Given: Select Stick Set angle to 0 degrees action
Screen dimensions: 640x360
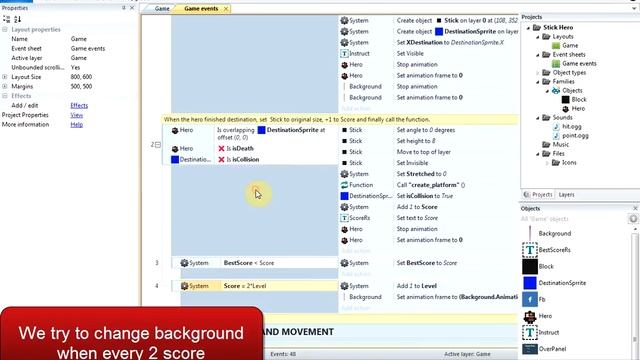Looking at the screenshot, I should pyautogui.click(x=426, y=130).
